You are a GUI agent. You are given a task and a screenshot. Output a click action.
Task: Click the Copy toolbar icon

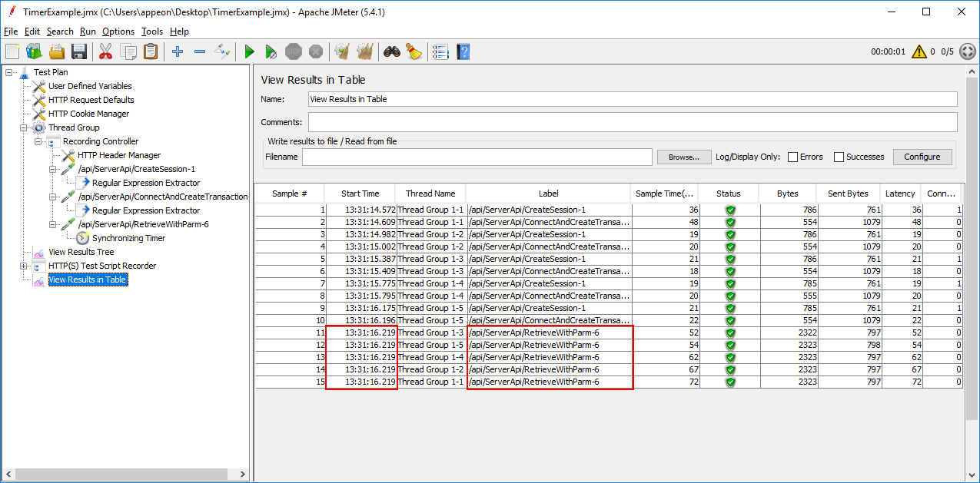click(x=128, y=51)
